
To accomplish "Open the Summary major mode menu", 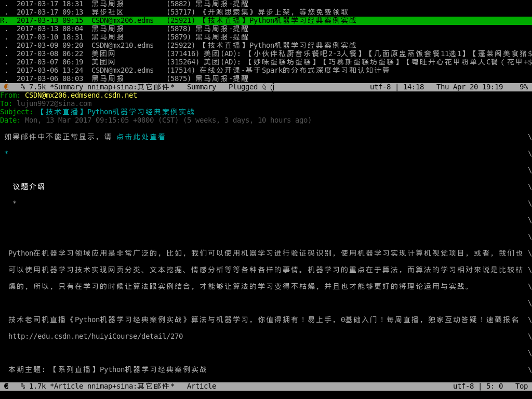I will pyautogui.click(x=201, y=87).
